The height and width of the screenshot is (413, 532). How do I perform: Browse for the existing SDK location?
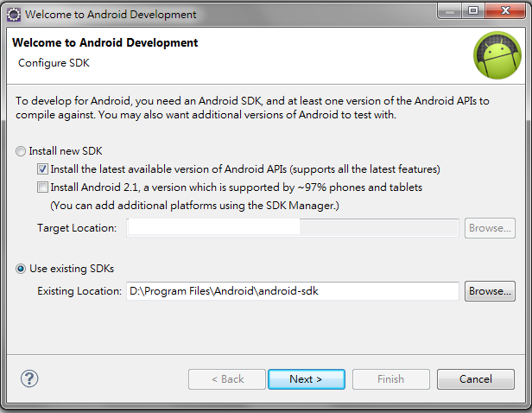(490, 291)
